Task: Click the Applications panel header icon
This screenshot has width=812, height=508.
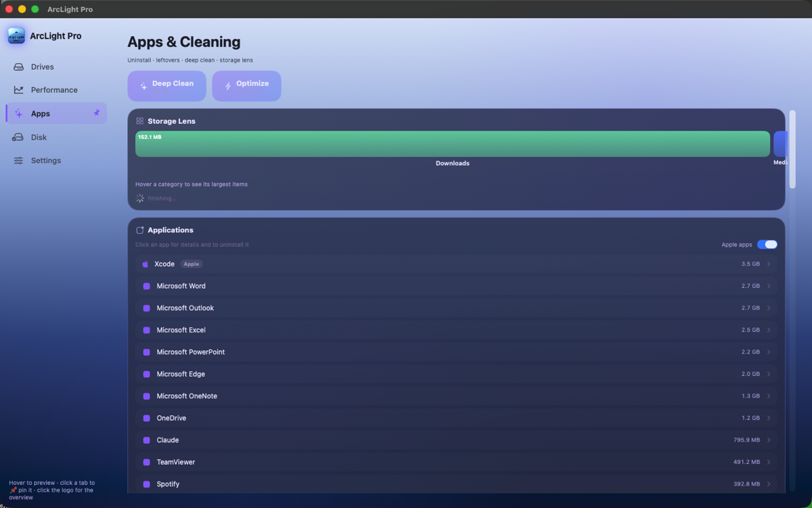Action: pyautogui.click(x=139, y=230)
